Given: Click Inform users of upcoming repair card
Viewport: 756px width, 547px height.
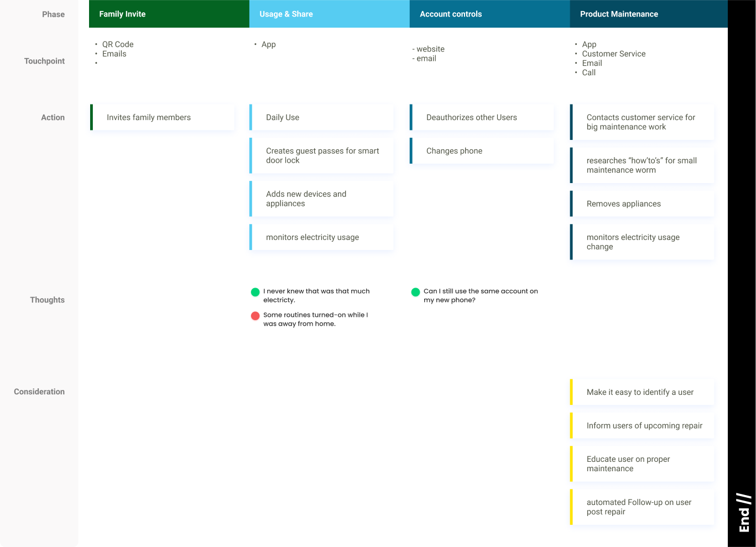Looking at the screenshot, I should click(x=642, y=425).
